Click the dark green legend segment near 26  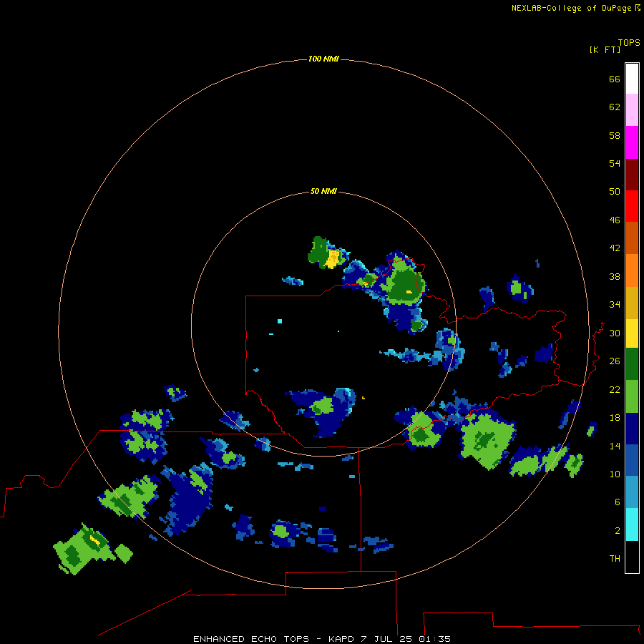click(x=632, y=364)
